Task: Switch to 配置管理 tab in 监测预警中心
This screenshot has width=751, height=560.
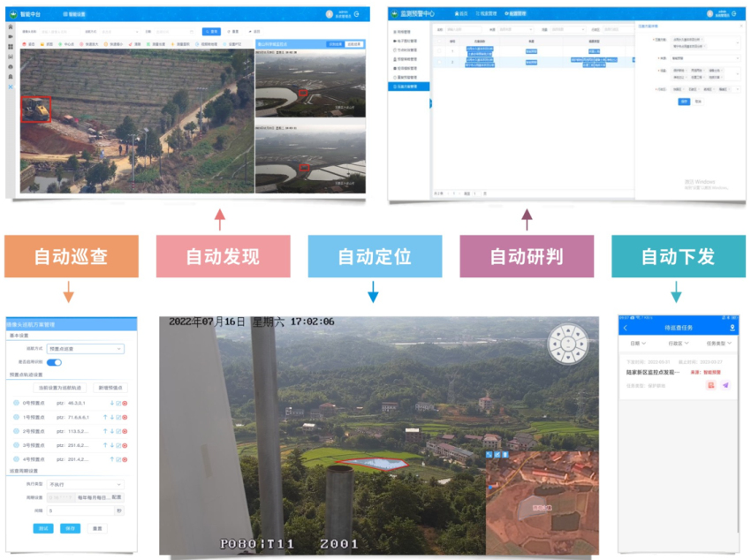Action: (x=513, y=14)
